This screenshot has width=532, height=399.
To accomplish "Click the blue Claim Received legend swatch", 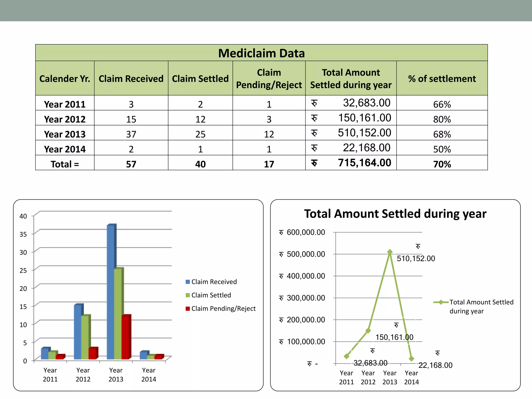I will coord(188,282).
